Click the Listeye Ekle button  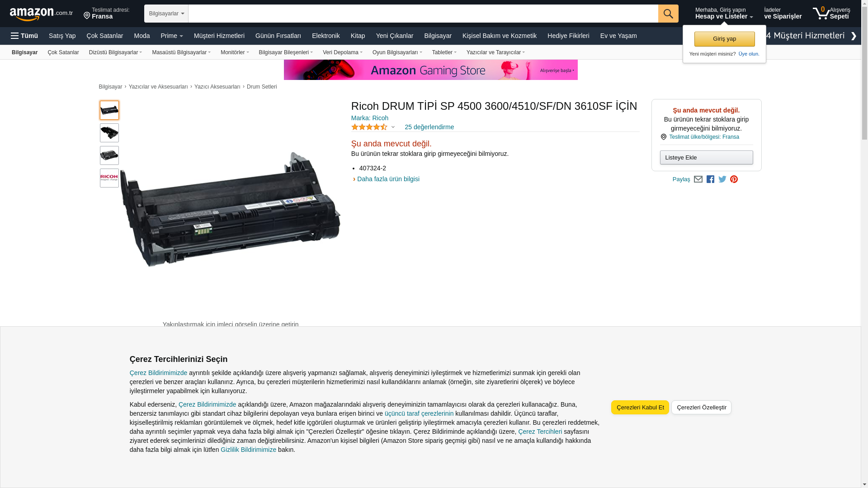706,158
